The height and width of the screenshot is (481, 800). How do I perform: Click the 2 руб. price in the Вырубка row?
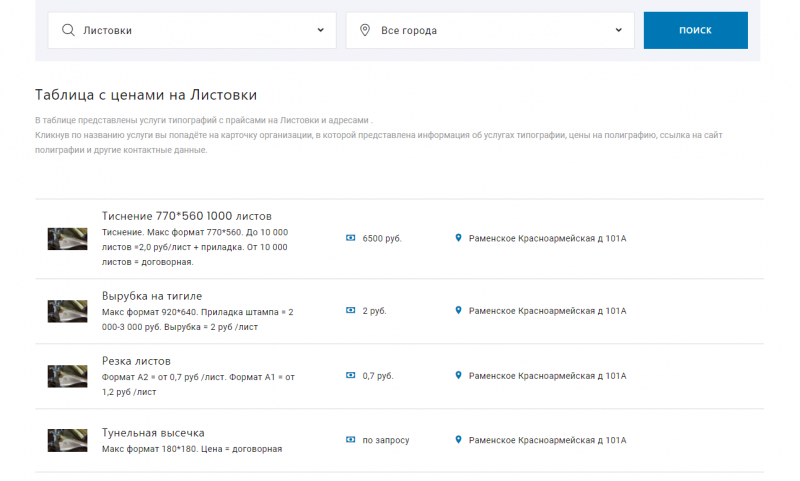(x=374, y=311)
